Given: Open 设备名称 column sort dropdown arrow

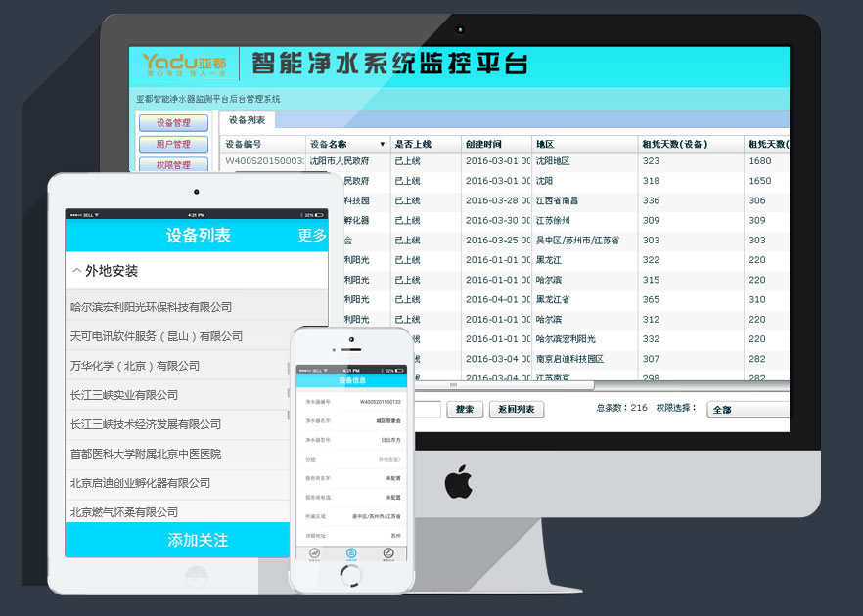Looking at the screenshot, I should (x=382, y=144).
